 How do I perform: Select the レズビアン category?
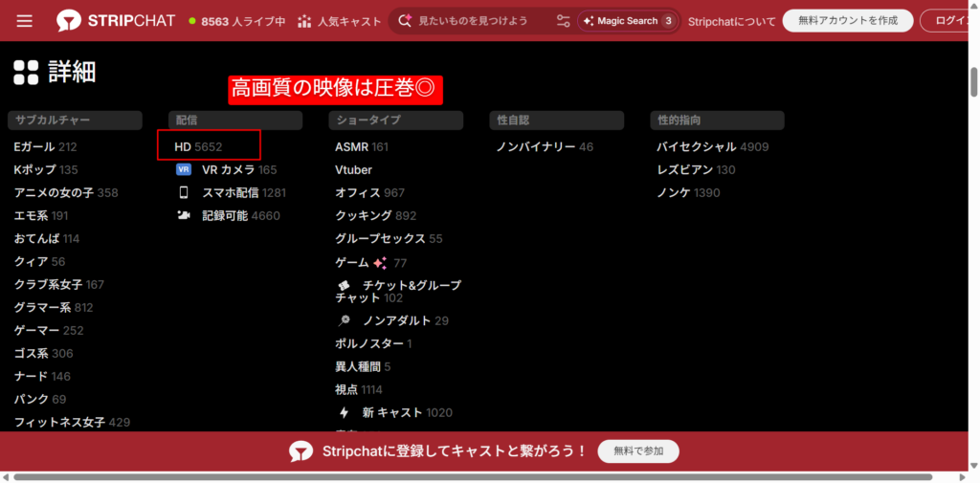(x=696, y=170)
